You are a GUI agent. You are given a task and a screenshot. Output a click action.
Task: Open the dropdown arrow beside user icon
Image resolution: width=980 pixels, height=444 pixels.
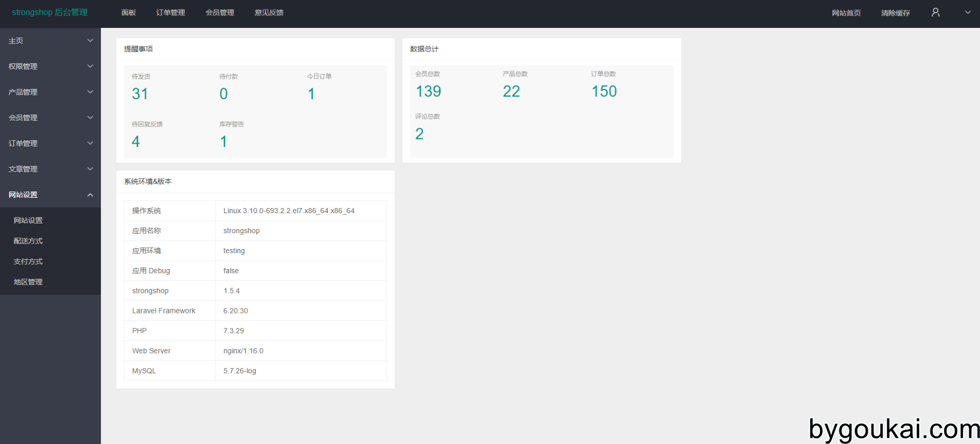click(967, 13)
